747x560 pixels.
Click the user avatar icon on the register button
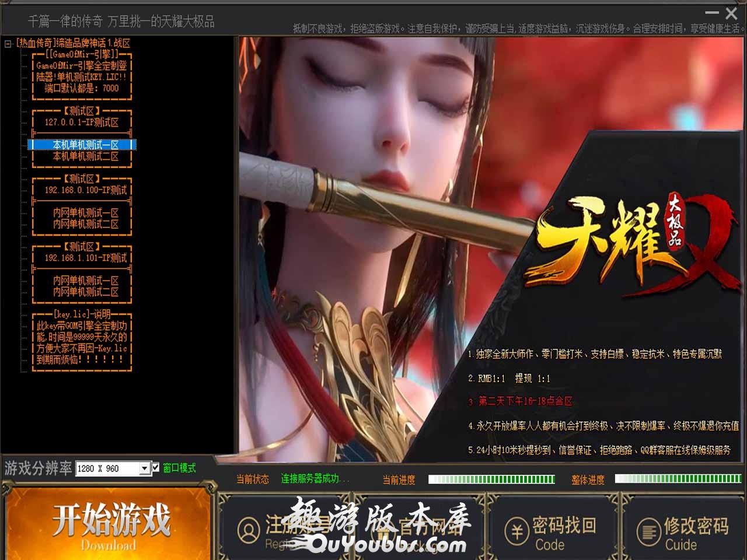pos(249,530)
